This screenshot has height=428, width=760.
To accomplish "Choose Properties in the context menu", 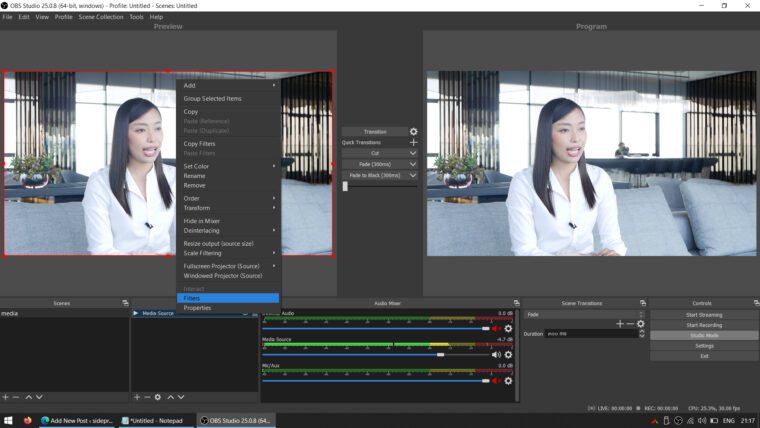I will point(228,308).
